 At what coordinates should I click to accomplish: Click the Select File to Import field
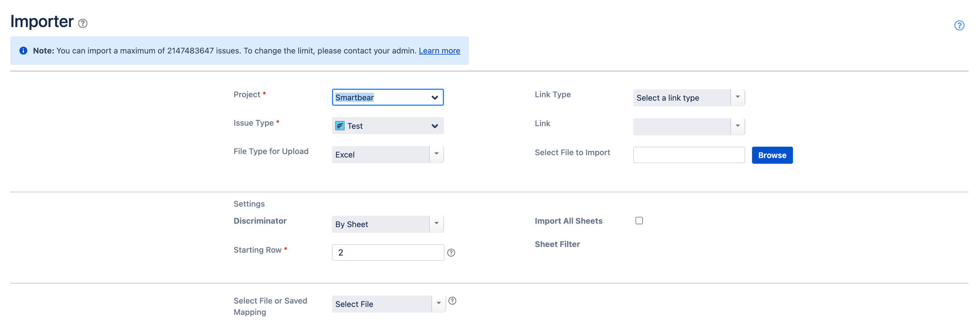689,155
